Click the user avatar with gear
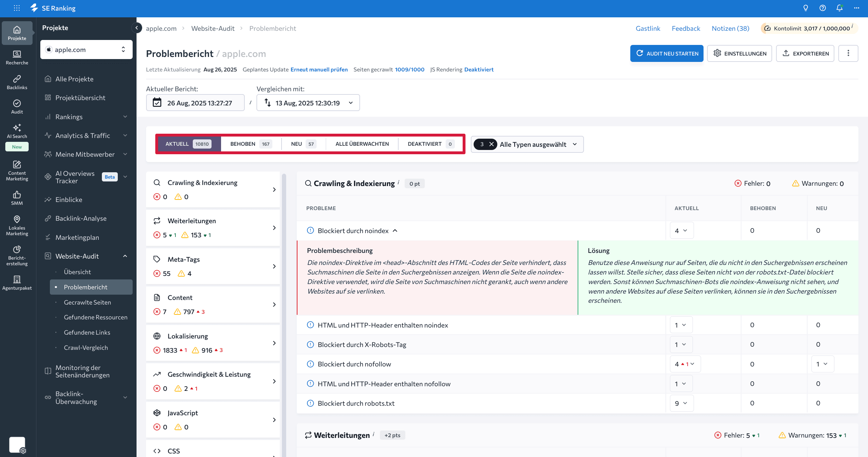The height and width of the screenshot is (457, 868). (17, 445)
